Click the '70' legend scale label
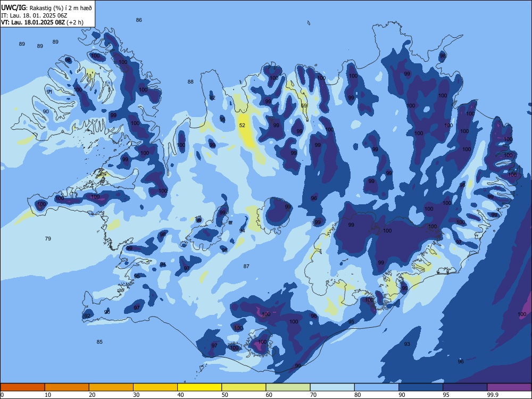 313,395
